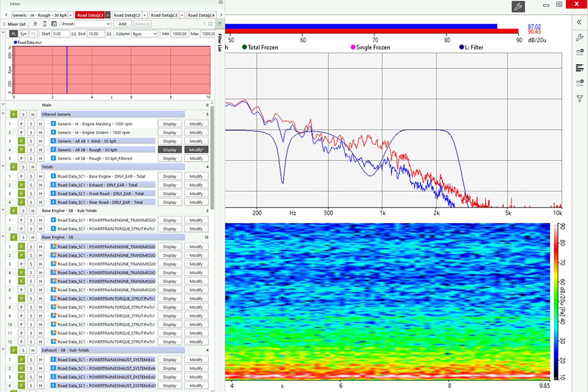Click the End time input field
This screenshot has height=392, width=588.
(96, 34)
